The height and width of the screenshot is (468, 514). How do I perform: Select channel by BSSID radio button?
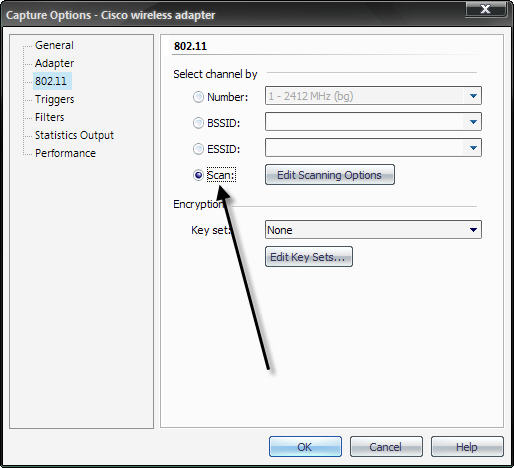[x=198, y=123]
